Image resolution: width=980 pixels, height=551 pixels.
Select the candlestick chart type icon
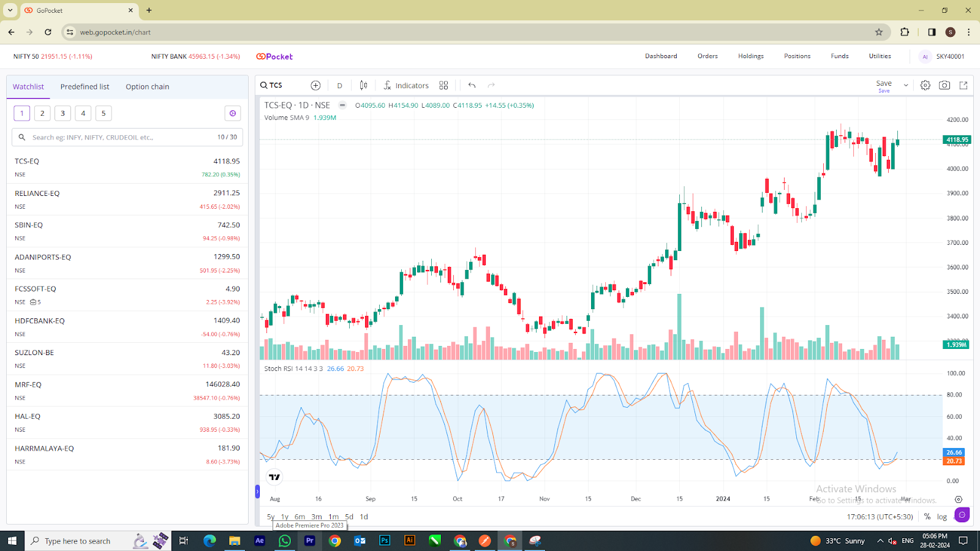tap(363, 85)
